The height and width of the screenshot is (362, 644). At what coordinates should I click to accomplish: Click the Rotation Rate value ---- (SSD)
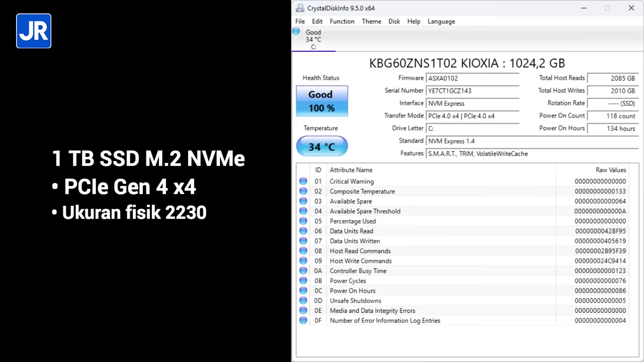(613, 104)
